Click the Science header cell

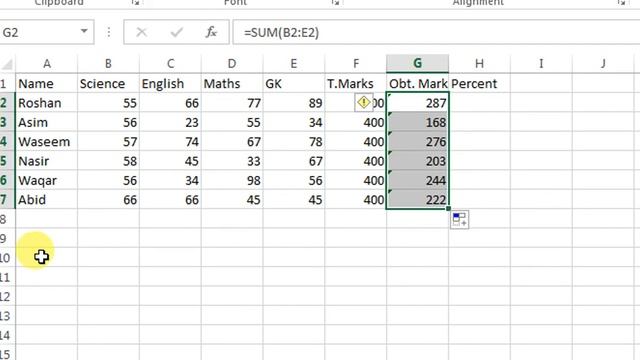coord(108,84)
